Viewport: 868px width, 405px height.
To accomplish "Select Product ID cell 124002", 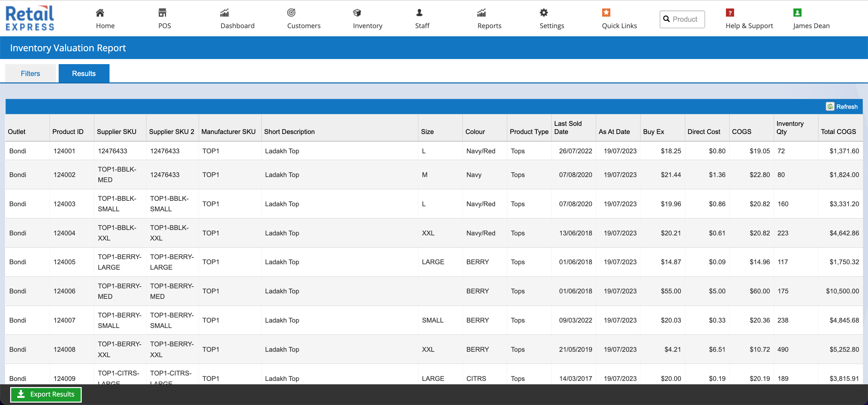I will [x=64, y=175].
